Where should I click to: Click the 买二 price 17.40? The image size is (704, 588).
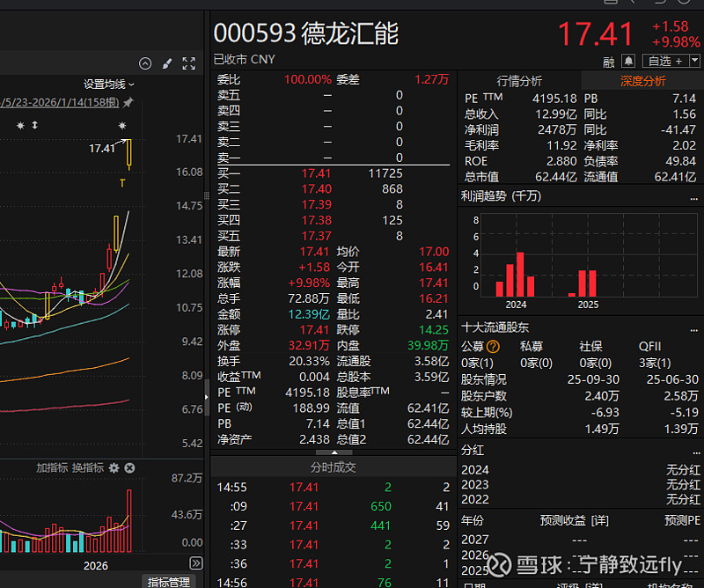(x=316, y=189)
